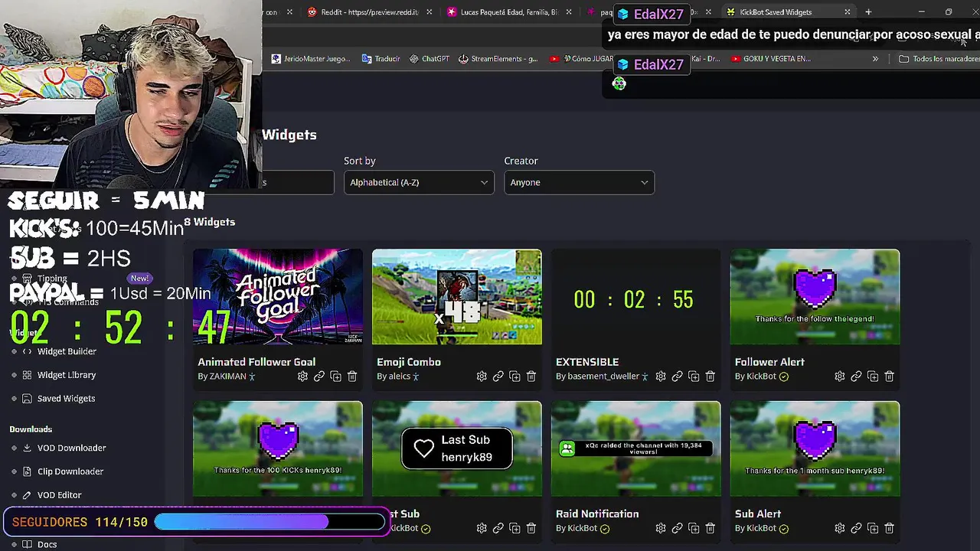Duplicate the Animated Follower Goal widget
Image resolution: width=980 pixels, height=551 pixels.
(x=335, y=377)
